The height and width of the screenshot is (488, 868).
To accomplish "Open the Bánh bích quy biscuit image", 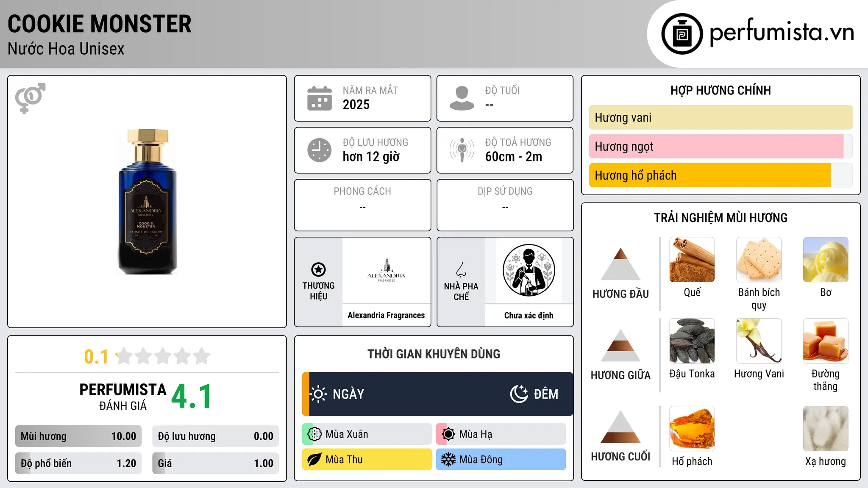I will [759, 260].
